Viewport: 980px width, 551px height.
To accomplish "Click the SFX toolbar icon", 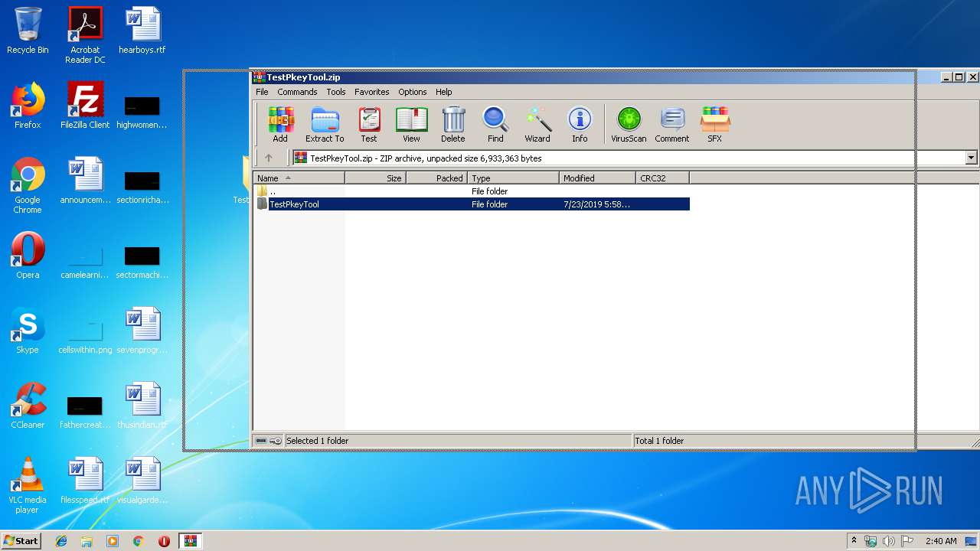I will pos(714,125).
